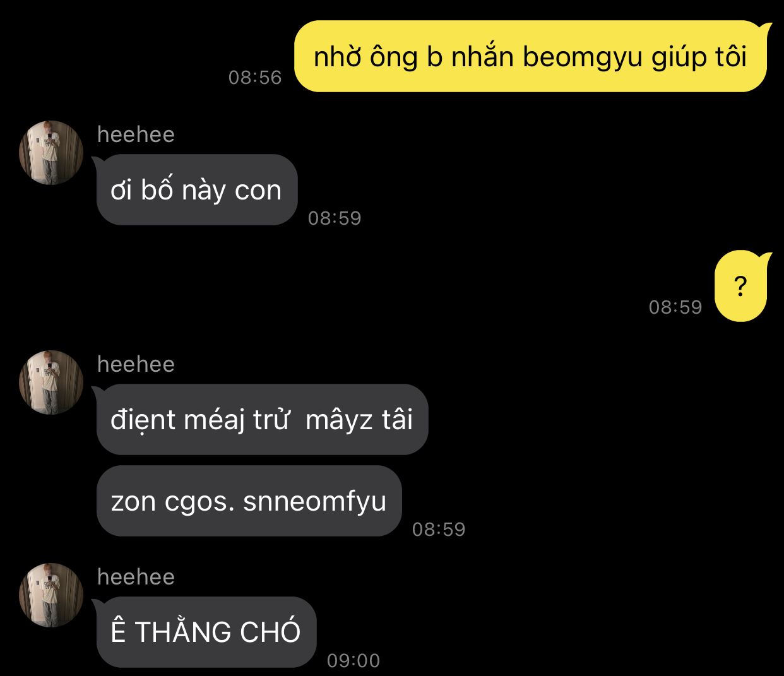784x676 pixels.
Task: Select the "điẹnt méaj trử mâyz tâi" bubble
Action: pos(262,420)
